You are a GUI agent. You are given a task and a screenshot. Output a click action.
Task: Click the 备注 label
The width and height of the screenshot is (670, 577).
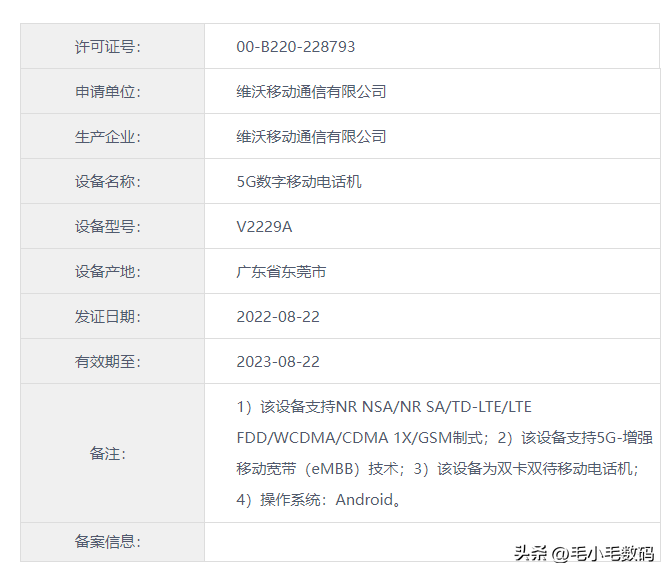click(108, 453)
